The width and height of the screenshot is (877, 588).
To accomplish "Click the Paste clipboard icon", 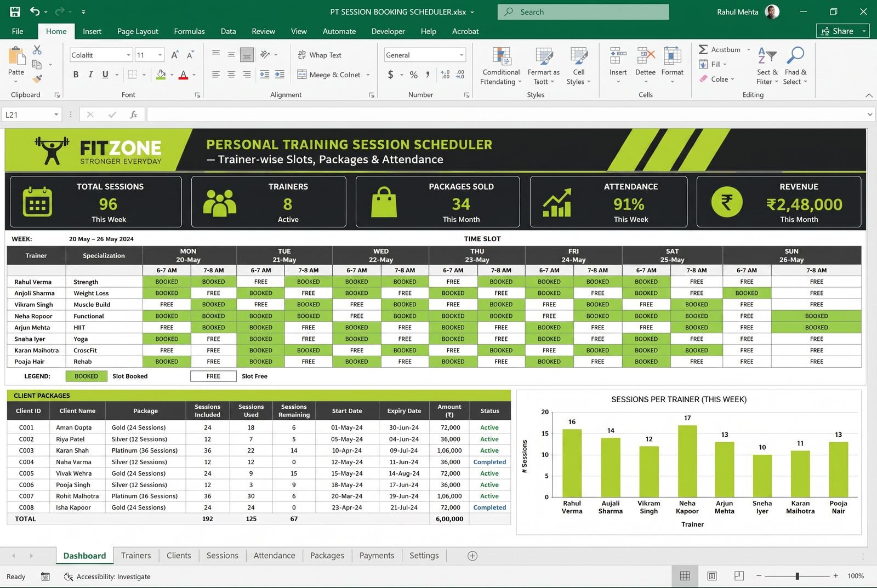I will click(16, 56).
